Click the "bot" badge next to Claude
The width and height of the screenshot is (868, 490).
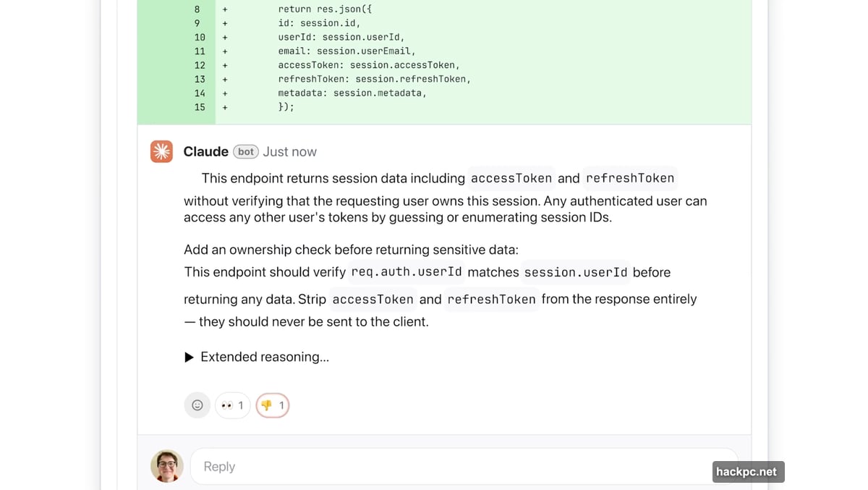click(245, 151)
